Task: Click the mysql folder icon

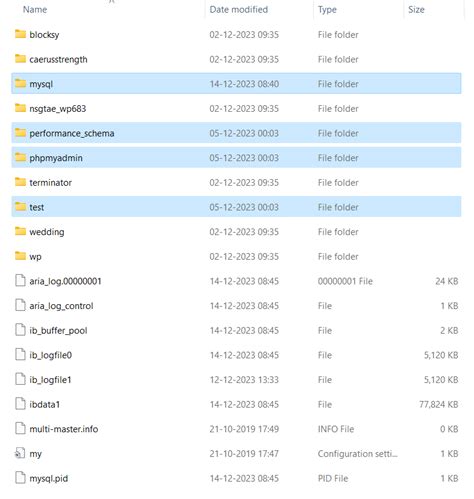Action: coord(20,83)
